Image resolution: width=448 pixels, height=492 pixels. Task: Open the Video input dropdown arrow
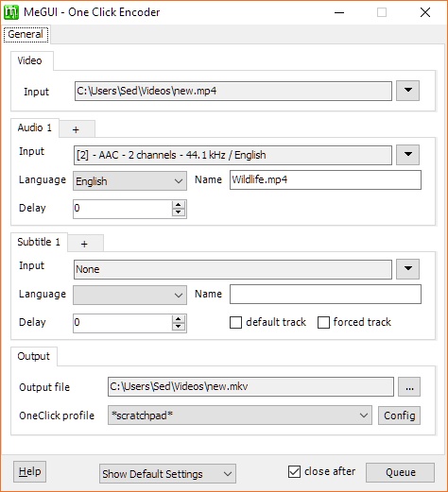coord(407,91)
